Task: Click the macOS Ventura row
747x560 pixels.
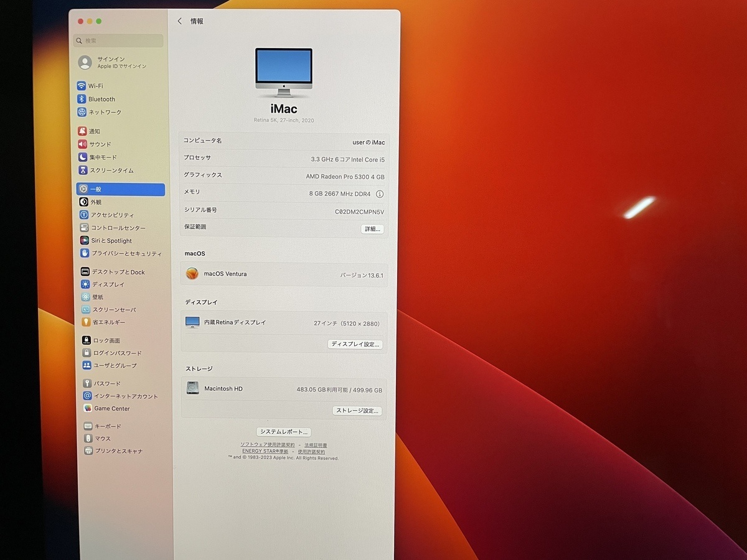Action: pos(284,274)
